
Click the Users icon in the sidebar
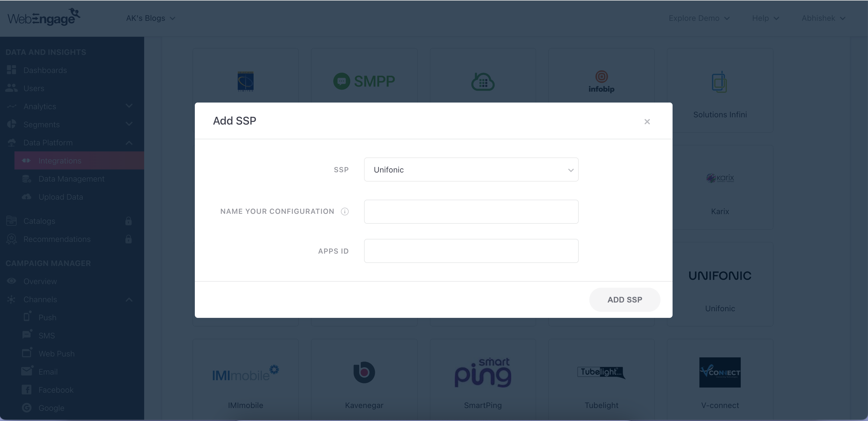11,88
